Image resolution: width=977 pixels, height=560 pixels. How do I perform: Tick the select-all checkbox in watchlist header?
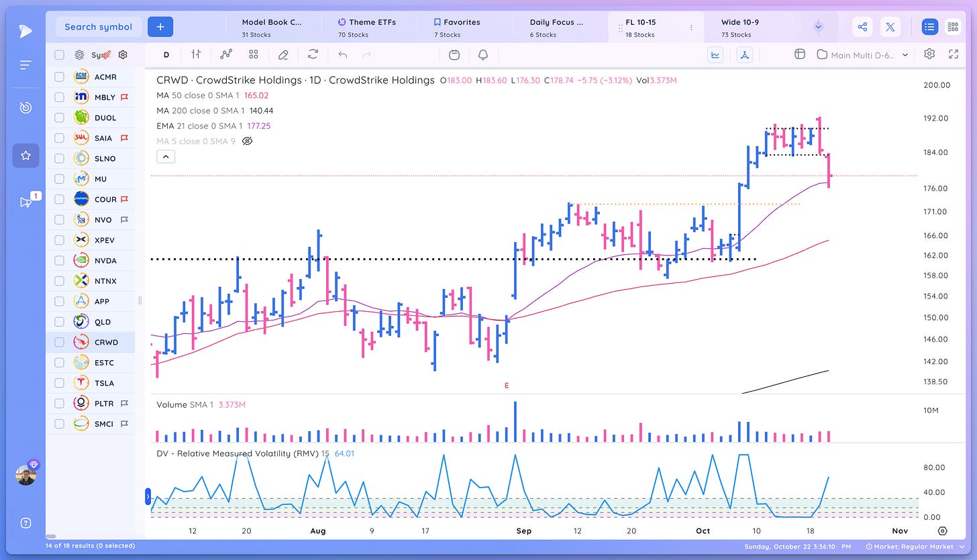tap(59, 55)
